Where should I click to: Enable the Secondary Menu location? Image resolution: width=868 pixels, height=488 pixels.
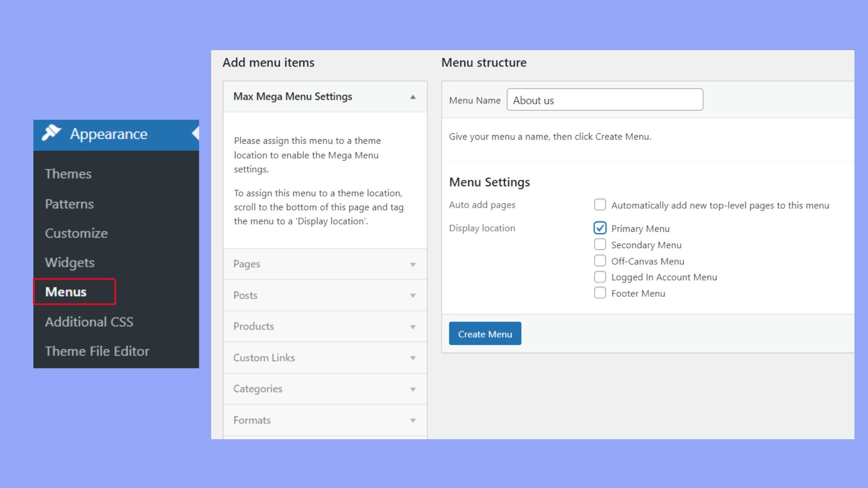pyautogui.click(x=600, y=244)
